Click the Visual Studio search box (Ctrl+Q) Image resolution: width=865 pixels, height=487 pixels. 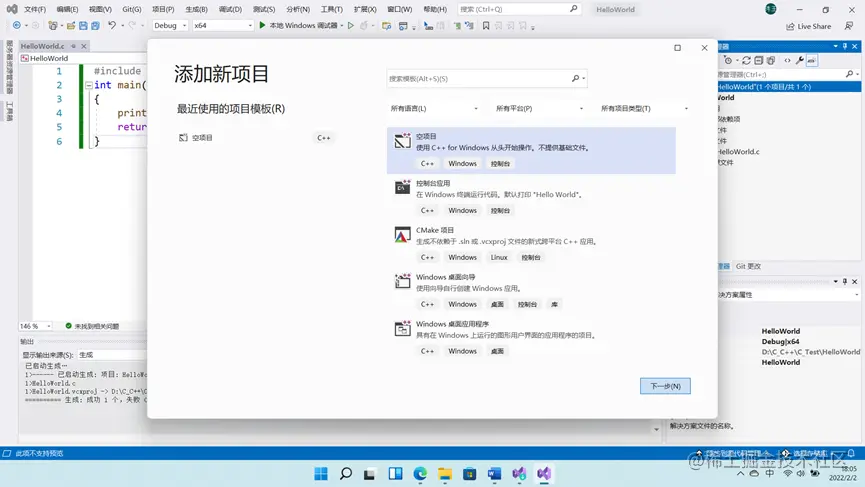[519, 9]
